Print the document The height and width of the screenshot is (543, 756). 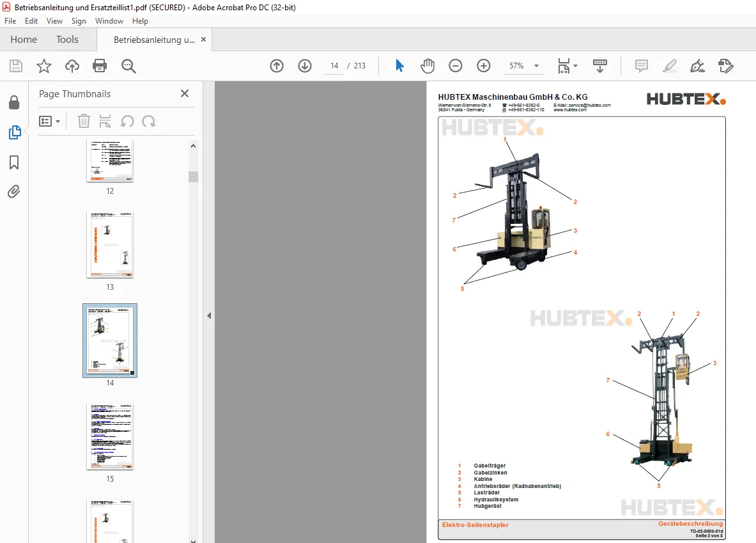coord(100,66)
